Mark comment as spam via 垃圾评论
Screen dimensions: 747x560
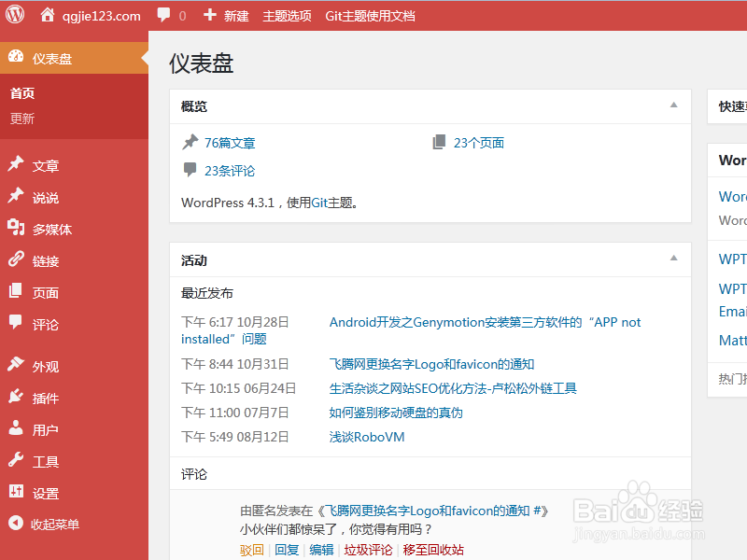(x=368, y=550)
